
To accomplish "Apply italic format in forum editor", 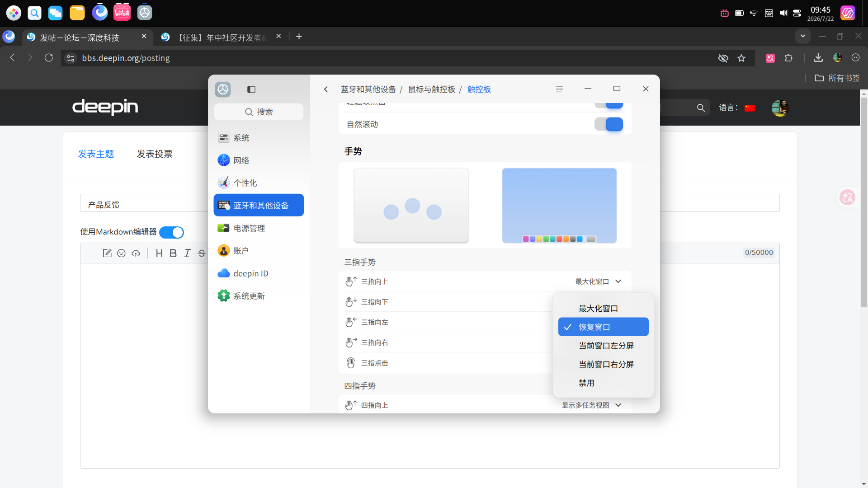I will 187,253.
